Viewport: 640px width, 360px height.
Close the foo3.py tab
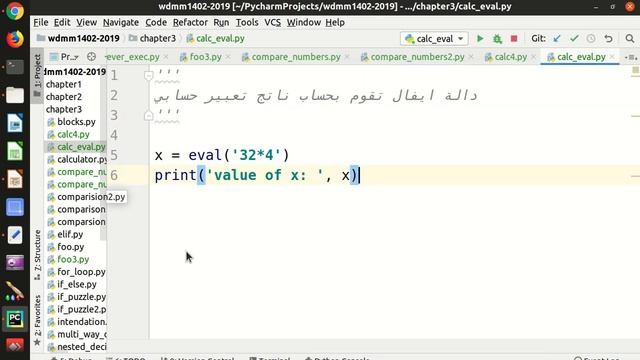[228, 57]
